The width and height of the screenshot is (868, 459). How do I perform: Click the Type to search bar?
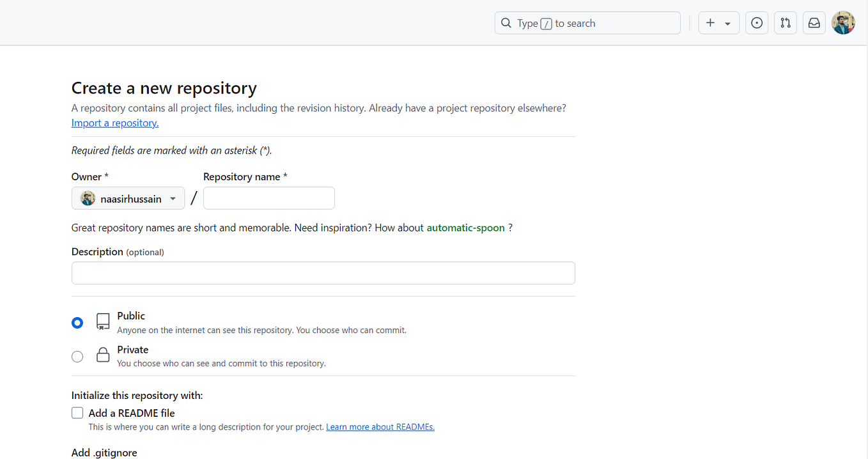[587, 22]
